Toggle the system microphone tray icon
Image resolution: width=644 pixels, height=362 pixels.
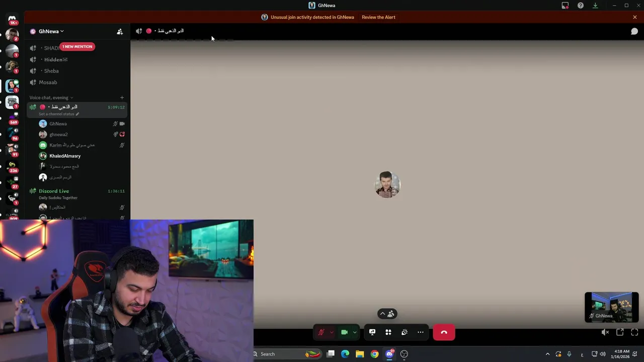569,354
